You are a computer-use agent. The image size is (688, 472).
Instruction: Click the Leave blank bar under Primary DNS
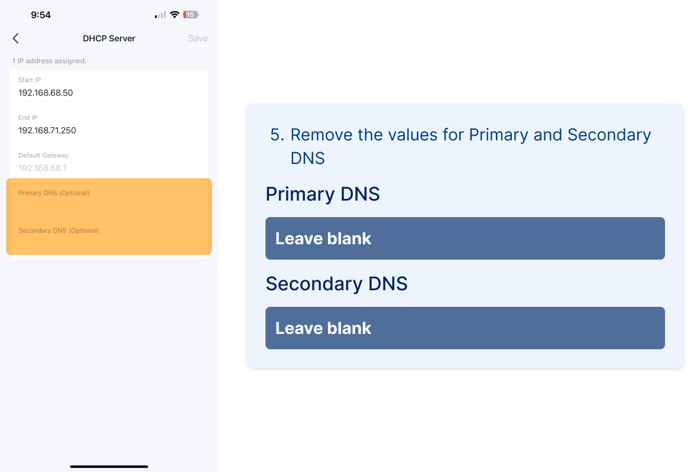(x=464, y=239)
